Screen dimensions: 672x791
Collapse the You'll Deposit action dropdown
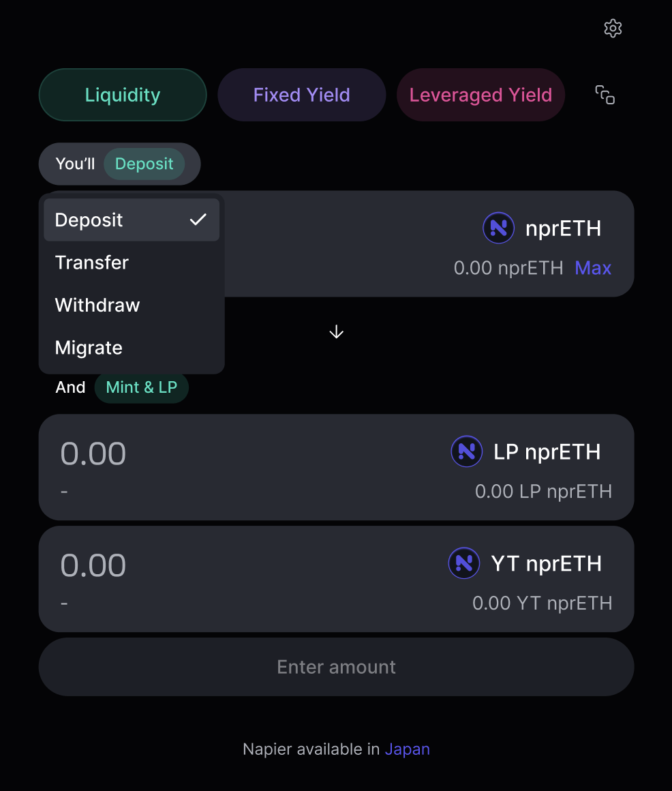pos(144,164)
